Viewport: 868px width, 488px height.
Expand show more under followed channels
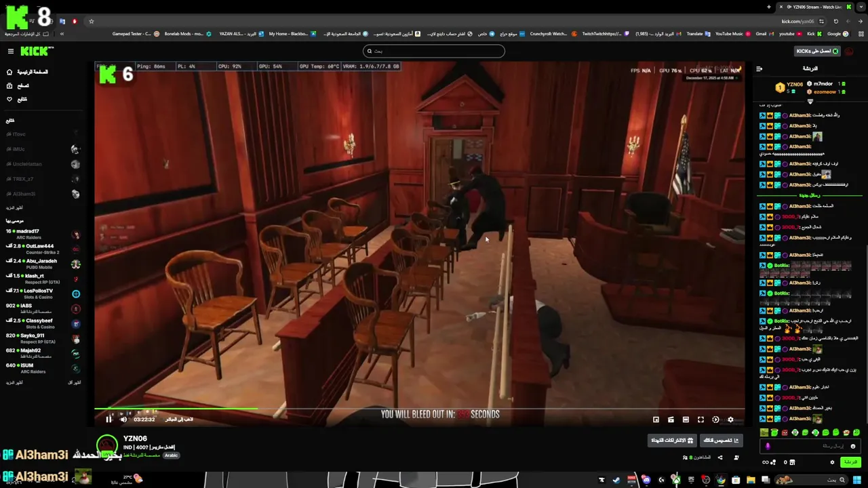(x=14, y=207)
